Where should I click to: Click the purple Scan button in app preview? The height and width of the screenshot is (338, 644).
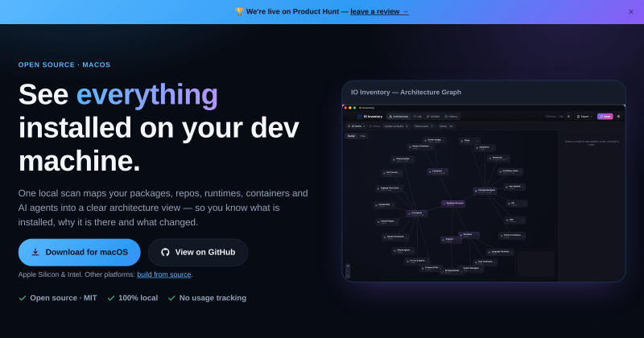(605, 117)
